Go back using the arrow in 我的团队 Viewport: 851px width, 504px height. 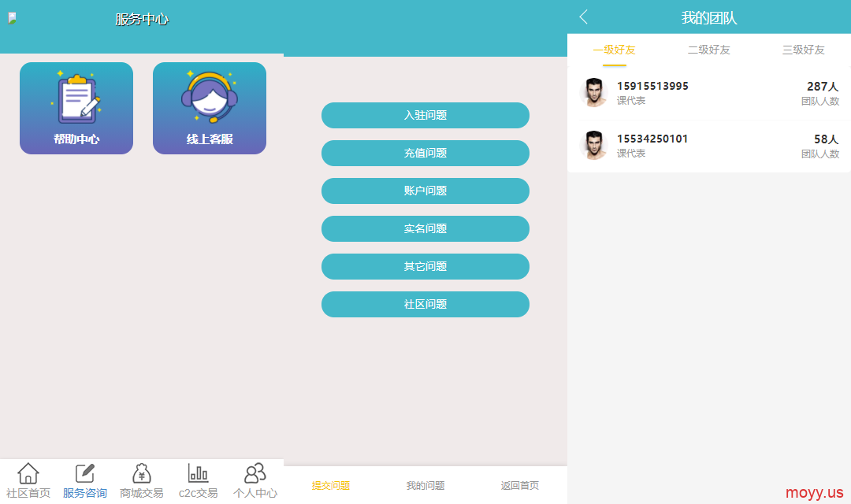[x=583, y=17]
